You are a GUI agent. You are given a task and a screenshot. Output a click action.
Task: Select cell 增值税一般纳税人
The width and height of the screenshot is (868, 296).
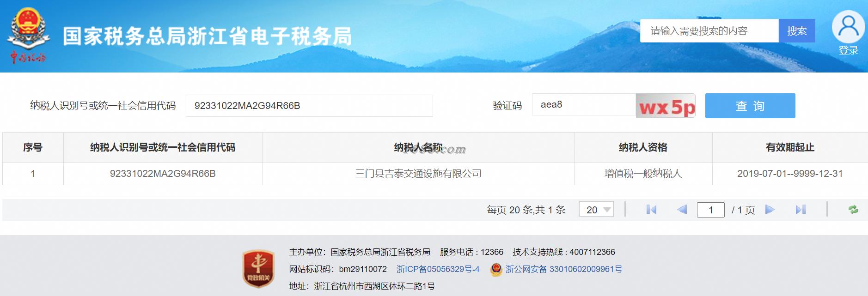(x=643, y=174)
